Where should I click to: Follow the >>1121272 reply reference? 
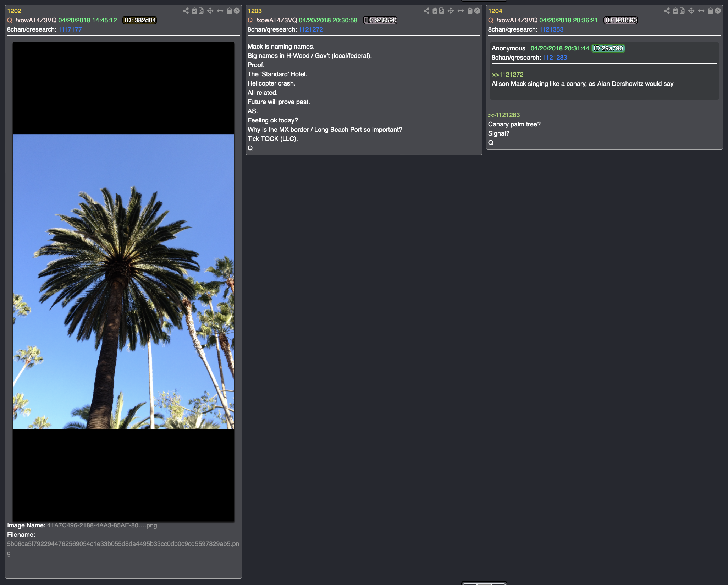pos(507,75)
